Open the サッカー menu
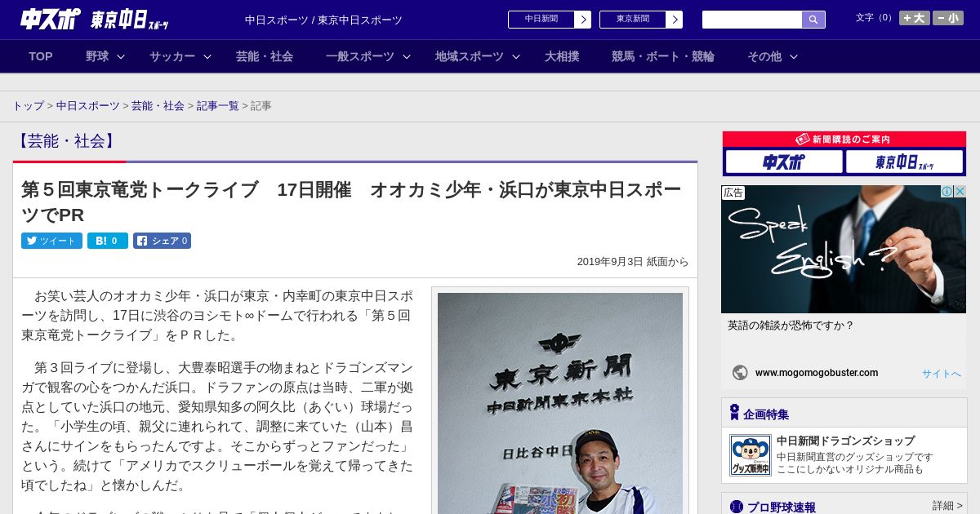 tap(172, 56)
